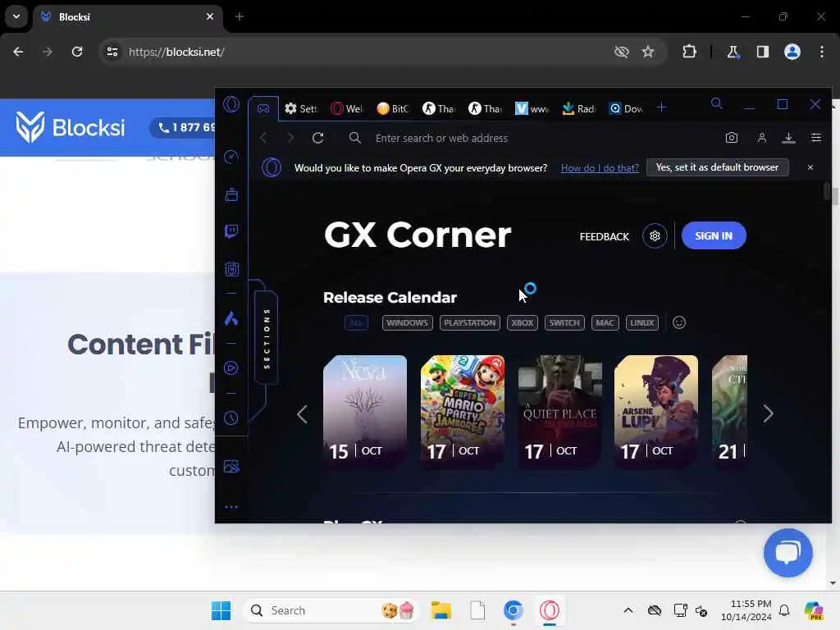Open Chrome extensions puzzle icon
Viewport: 840px width, 630px height.
pos(689,52)
